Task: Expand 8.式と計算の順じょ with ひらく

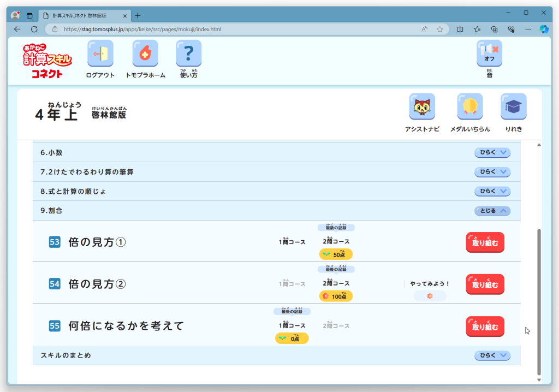Action: coord(492,191)
